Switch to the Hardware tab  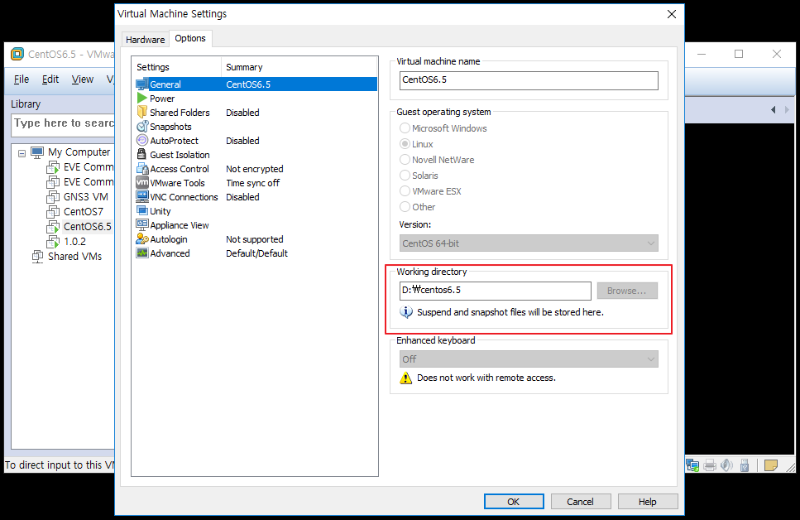pos(145,39)
